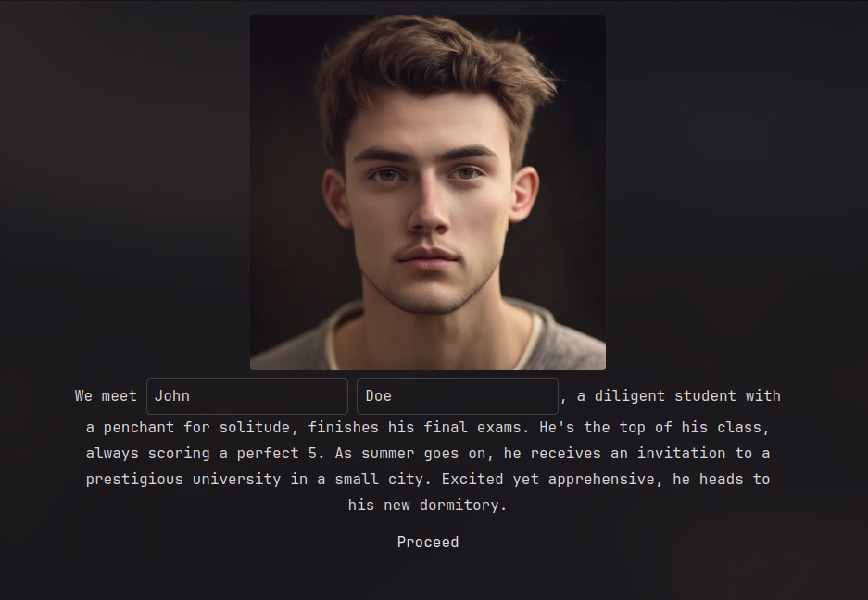This screenshot has width=868, height=600.
Task: Click the word "summer" in the paragraph
Action: (388, 454)
